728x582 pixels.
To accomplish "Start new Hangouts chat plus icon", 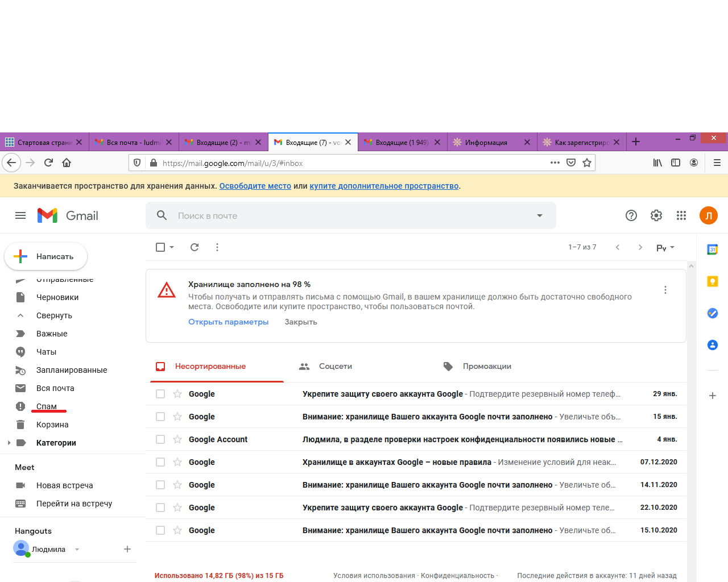I will tap(127, 549).
